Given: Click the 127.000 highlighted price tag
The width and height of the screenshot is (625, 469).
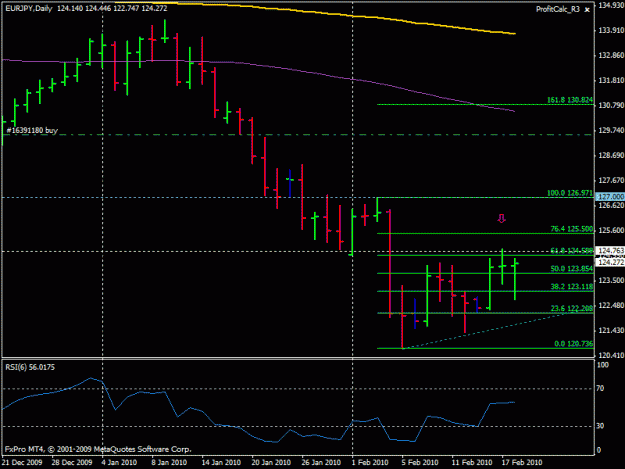Looking at the screenshot, I should 610,197.
